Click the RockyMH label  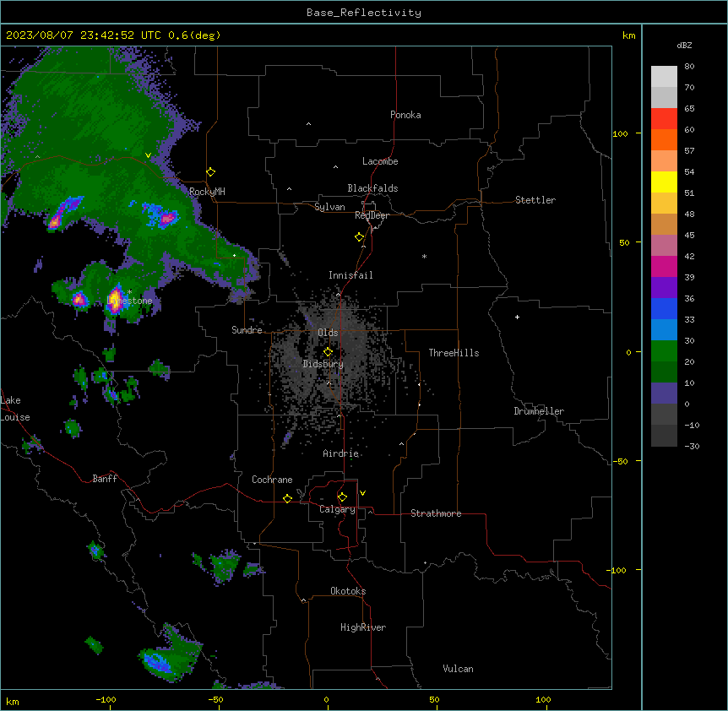(x=207, y=191)
